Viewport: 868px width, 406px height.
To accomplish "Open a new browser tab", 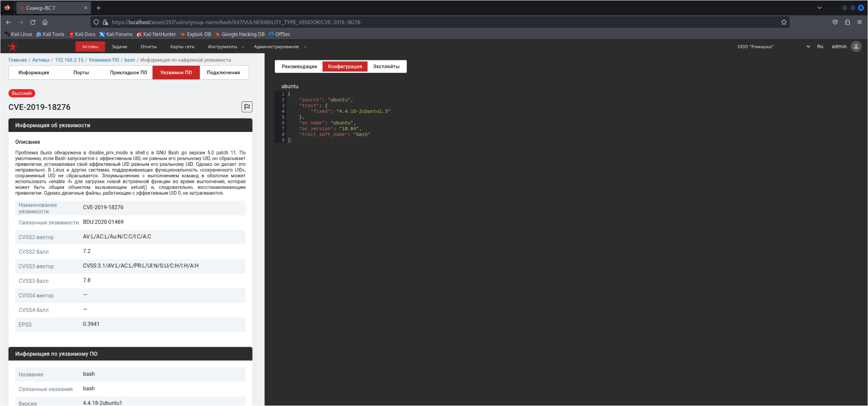I will point(98,8).
